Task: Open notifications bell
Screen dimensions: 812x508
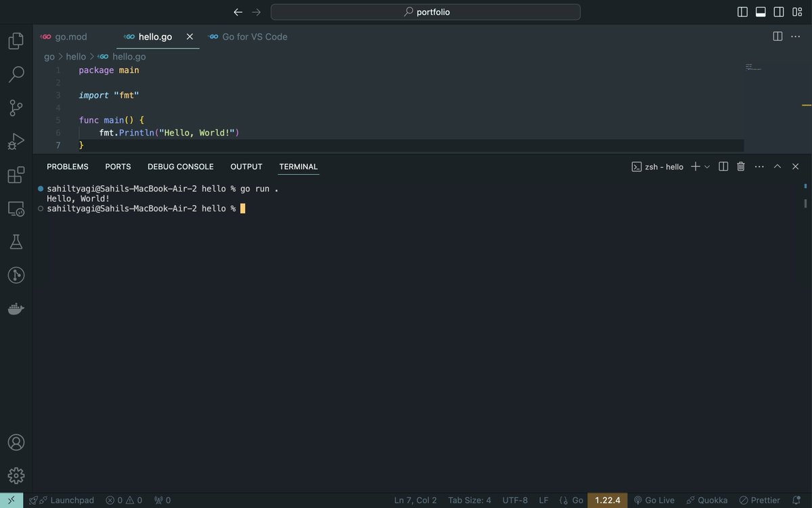Action: (796, 501)
